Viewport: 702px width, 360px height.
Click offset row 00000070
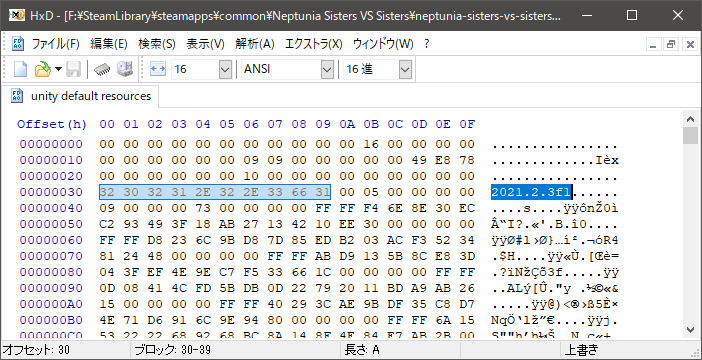click(x=51, y=256)
